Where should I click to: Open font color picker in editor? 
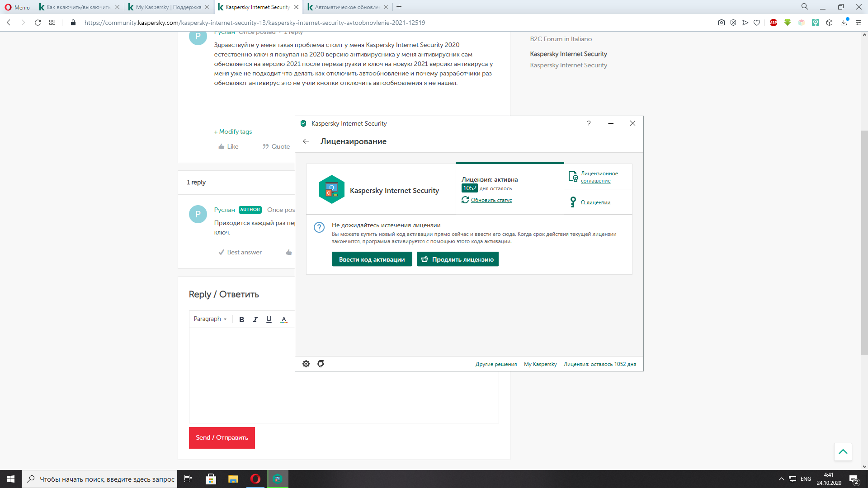284,319
